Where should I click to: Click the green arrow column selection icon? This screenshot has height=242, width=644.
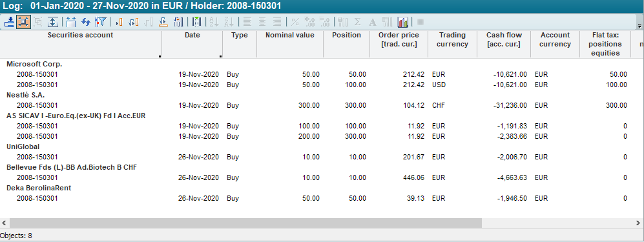(x=196, y=22)
